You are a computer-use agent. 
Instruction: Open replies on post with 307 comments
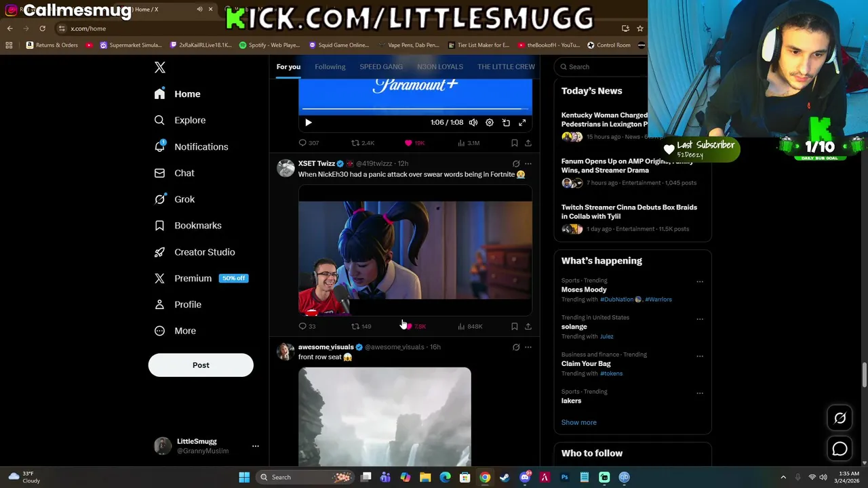pos(309,143)
